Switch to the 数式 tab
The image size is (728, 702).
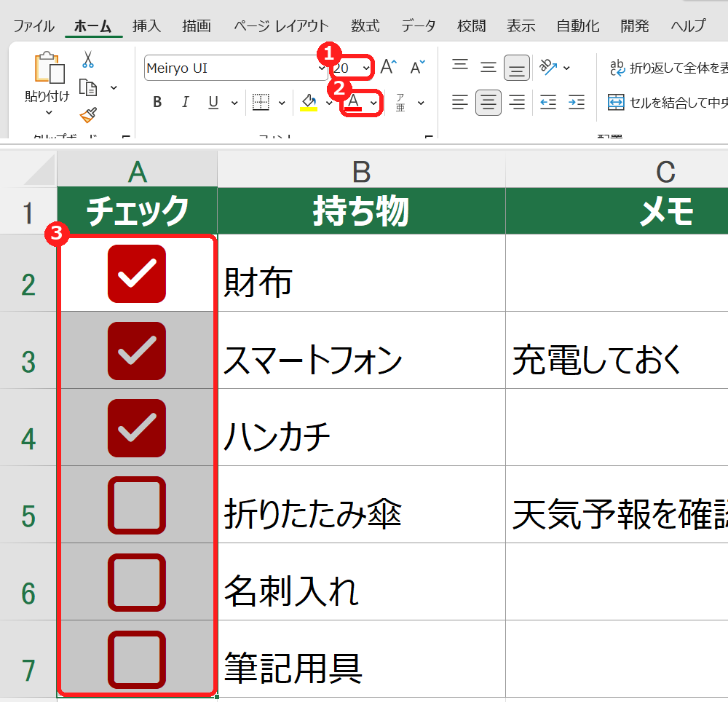(365, 26)
